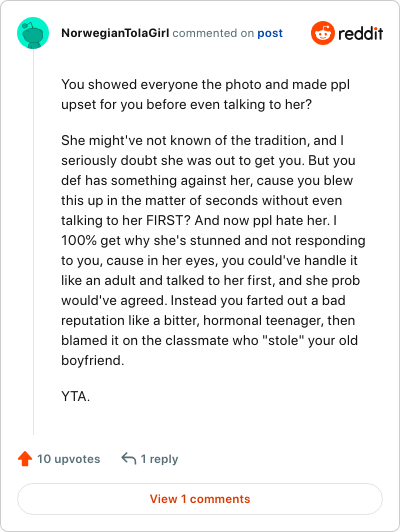Open NorwegianTolaGirl's user profile

click(x=115, y=33)
